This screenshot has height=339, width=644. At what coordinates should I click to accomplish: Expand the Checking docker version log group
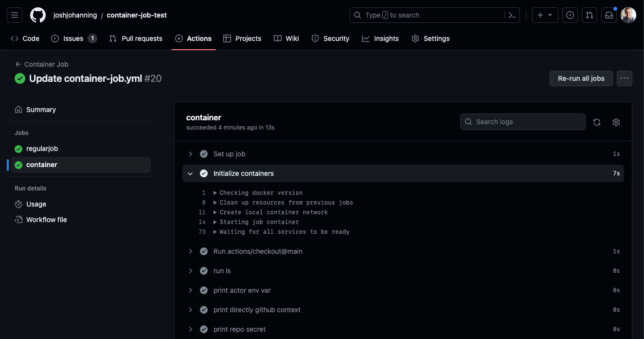click(215, 193)
